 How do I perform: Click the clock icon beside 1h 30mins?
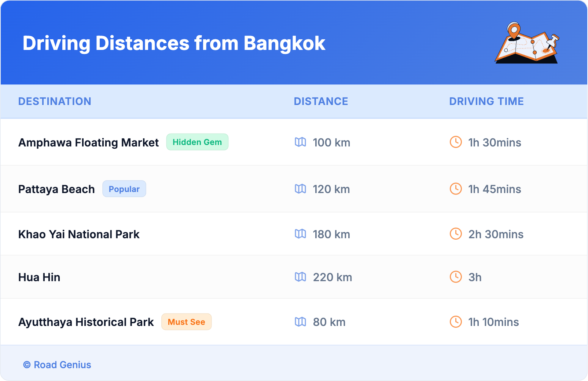[456, 142]
